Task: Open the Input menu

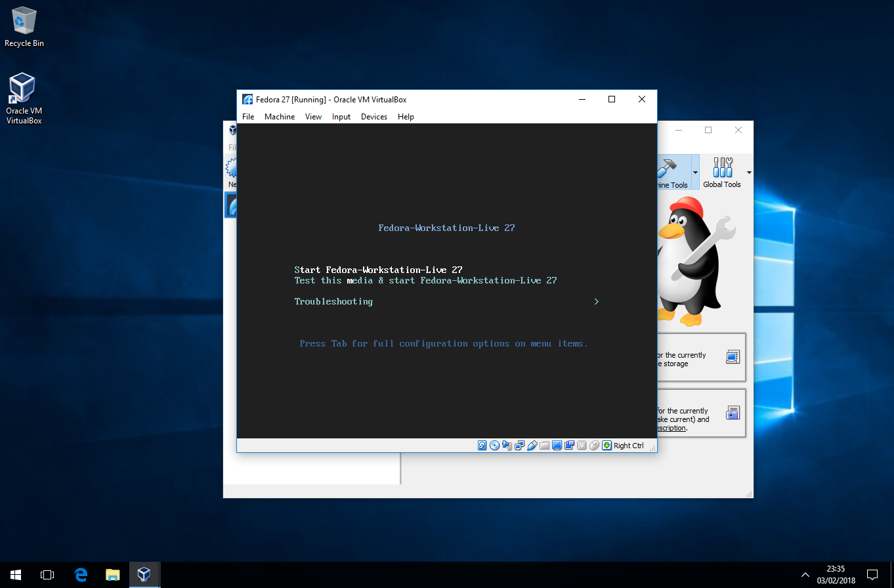Action: point(341,117)
